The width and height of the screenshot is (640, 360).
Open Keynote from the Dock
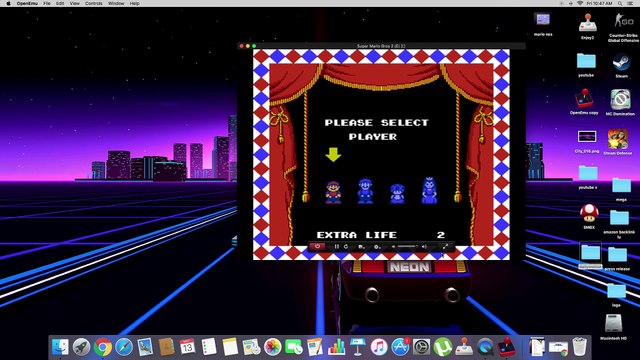point(358,347)
